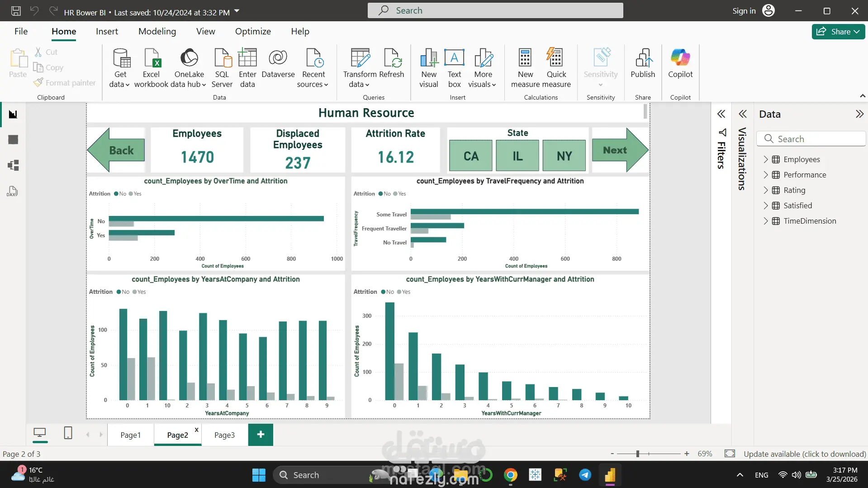
Task: Switch to the View ribbon tab
Action: point(205,31)
